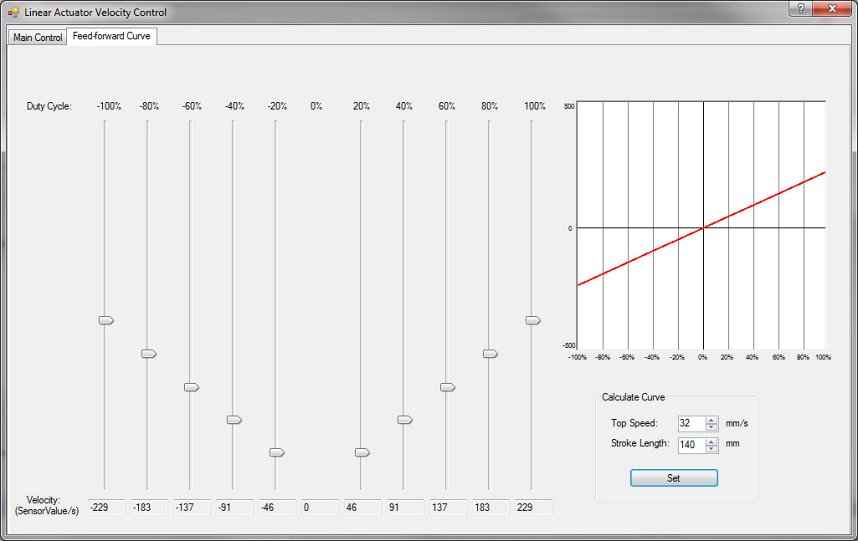
Task: Click the 40% duty cycle slider thumb
Action: pyautogui.click(x=405, y=420)
